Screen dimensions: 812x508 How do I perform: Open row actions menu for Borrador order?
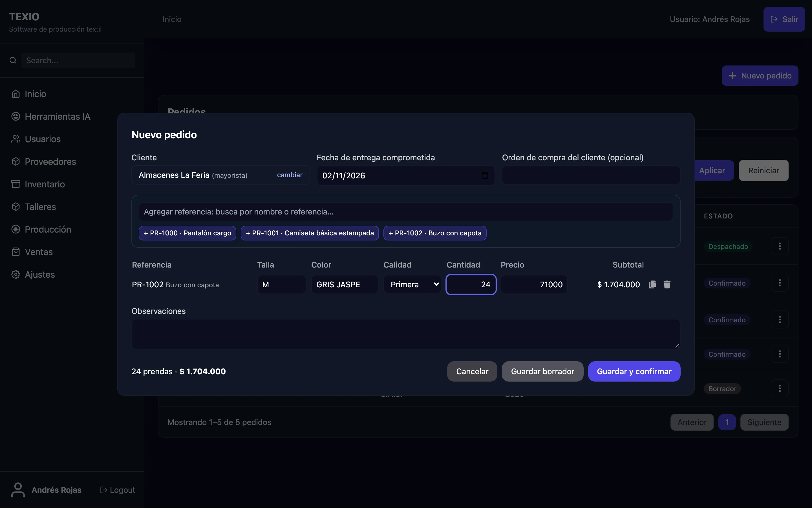pos(780,388)
